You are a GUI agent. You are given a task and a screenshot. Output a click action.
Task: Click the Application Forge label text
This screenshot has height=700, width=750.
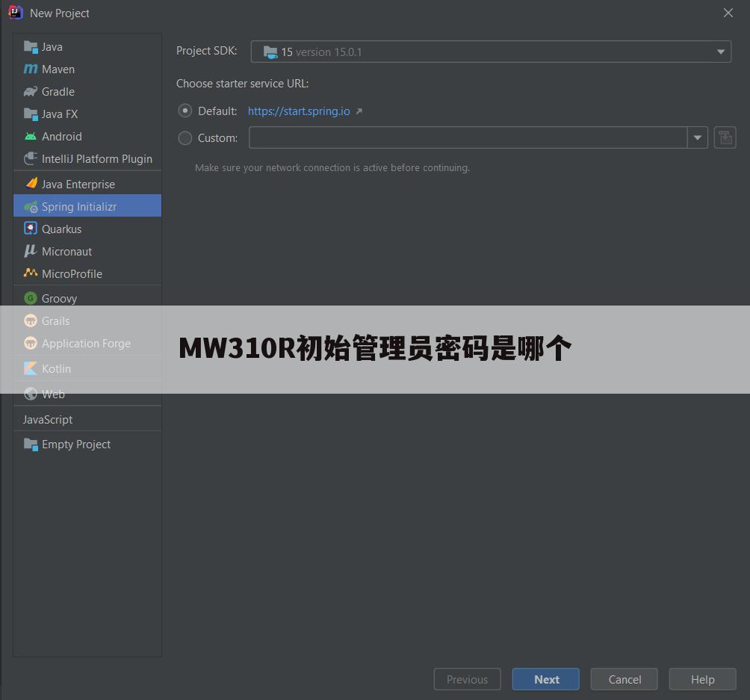(86, 344)
